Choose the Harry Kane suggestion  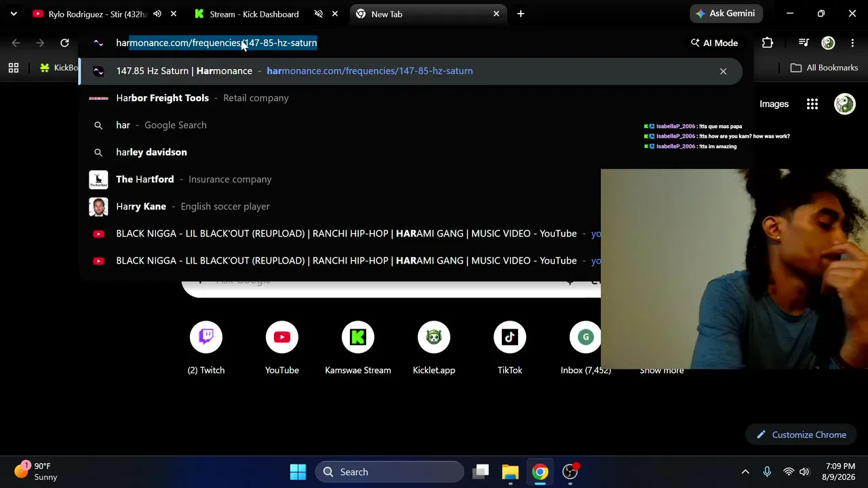tap(340, 206)
